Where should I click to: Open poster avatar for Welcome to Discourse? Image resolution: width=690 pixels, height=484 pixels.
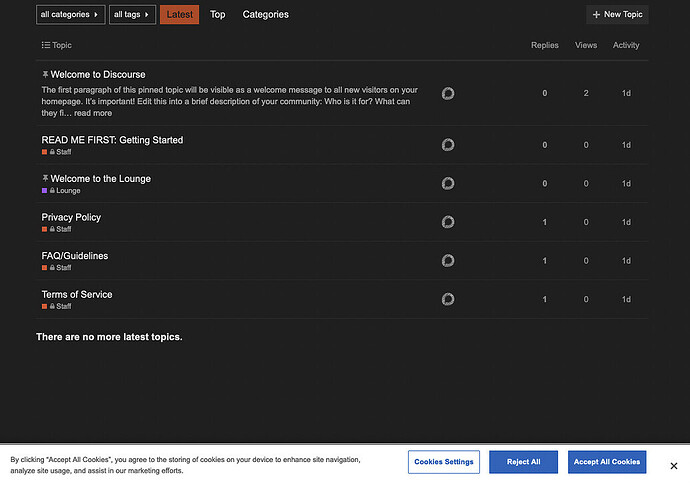point(448,93)
